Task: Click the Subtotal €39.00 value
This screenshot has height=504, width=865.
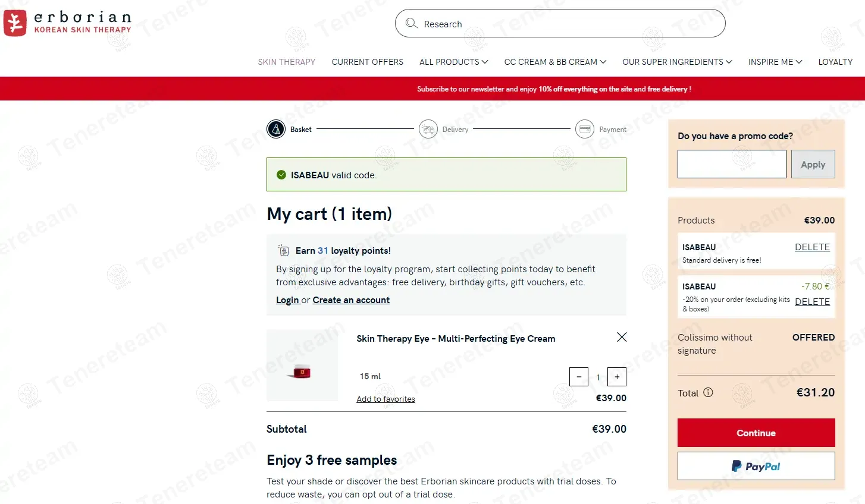Action: pyautogui.click(x=609, y=429)
